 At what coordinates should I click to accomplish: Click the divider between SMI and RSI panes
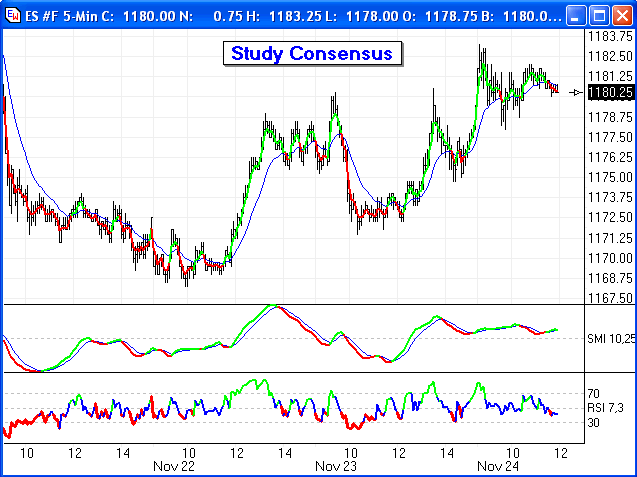click(290, 374)
